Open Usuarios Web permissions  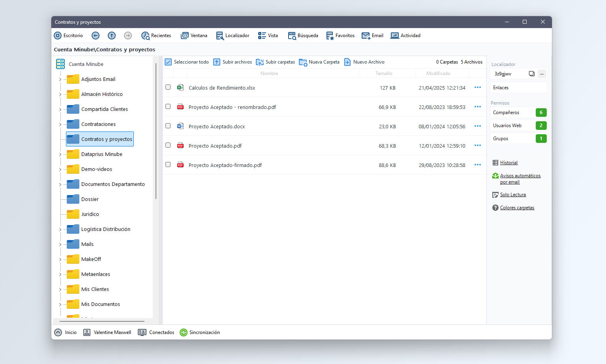(x=519, y=126)
